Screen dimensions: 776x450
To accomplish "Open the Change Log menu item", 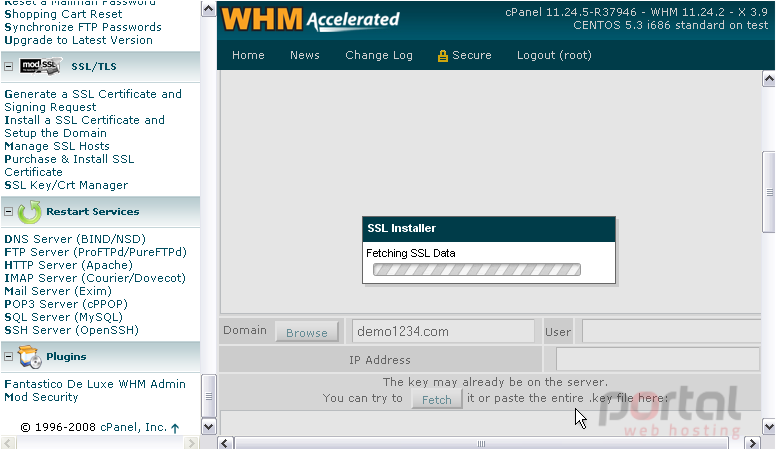I will (x=379, y=55).
